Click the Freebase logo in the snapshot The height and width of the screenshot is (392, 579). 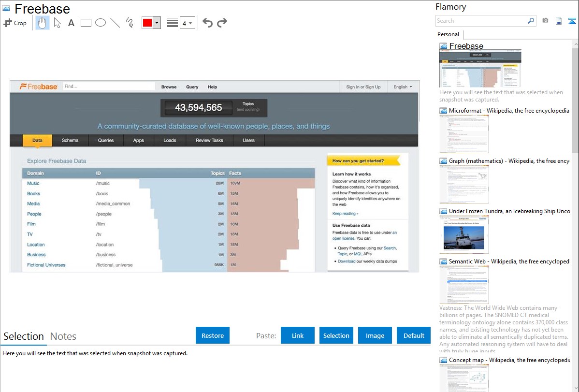[38, 87]
